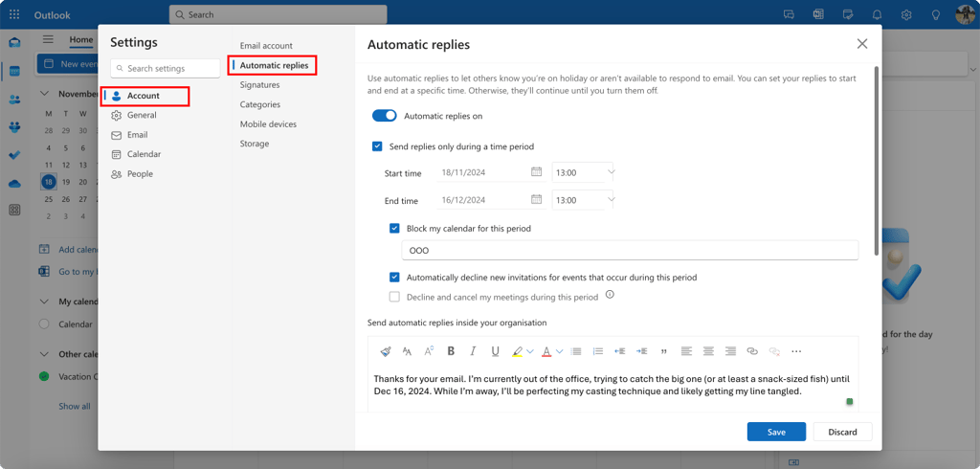
Task: Open highlight color dropdown arrow
Action: (x=530, y=351)
